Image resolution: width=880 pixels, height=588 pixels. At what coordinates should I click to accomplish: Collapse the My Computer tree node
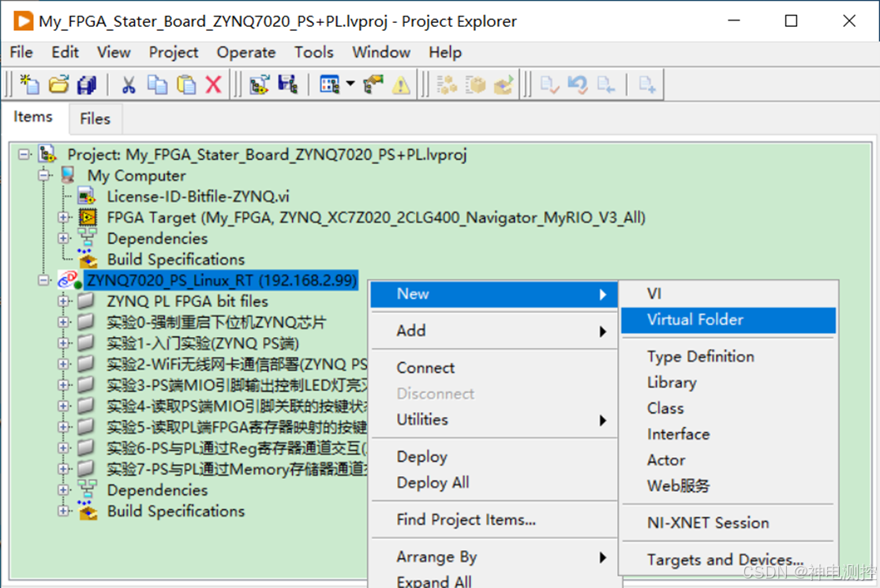(x=43, y=176)
